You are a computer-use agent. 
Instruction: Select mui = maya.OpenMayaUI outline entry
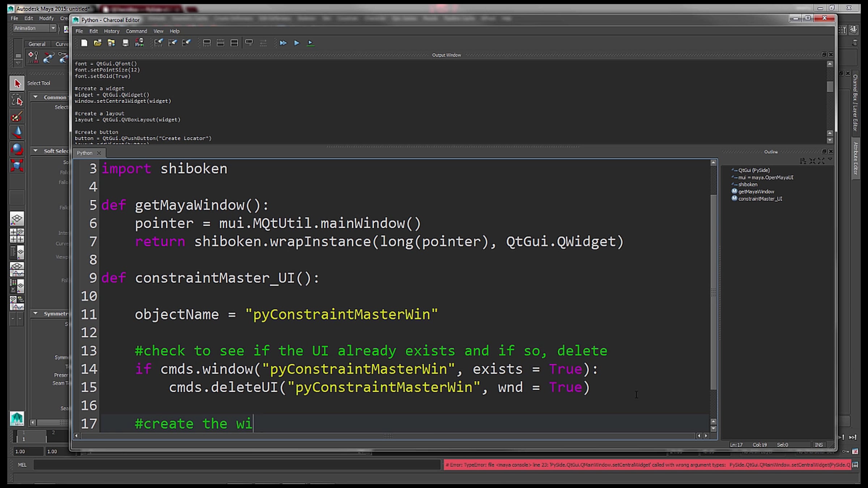(766, 177)
